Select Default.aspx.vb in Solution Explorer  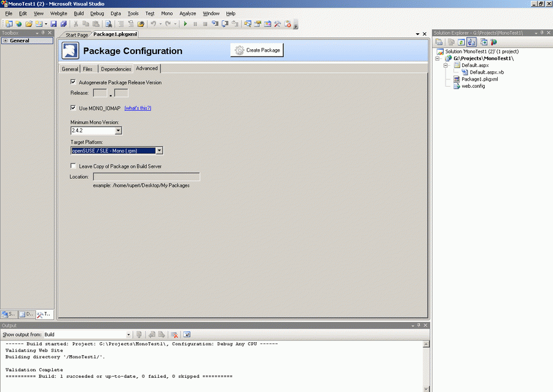pyautogui.click(x=487, y=73)
